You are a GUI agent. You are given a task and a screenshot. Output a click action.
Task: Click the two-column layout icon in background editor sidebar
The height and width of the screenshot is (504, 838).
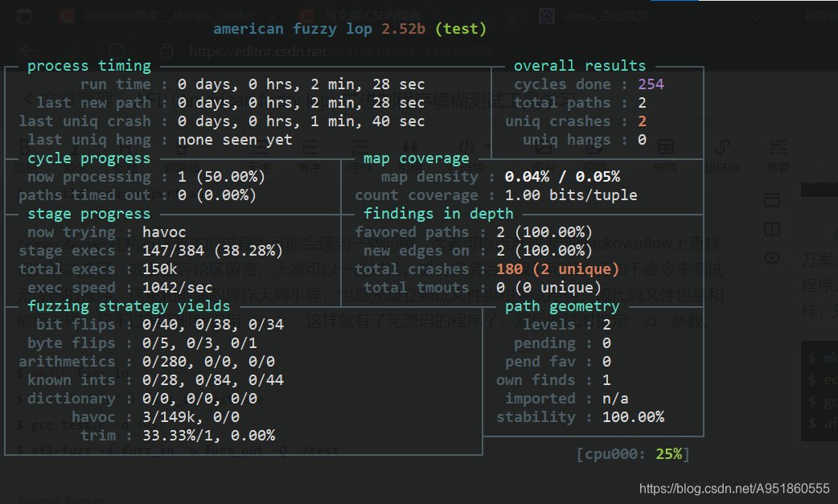772,230
